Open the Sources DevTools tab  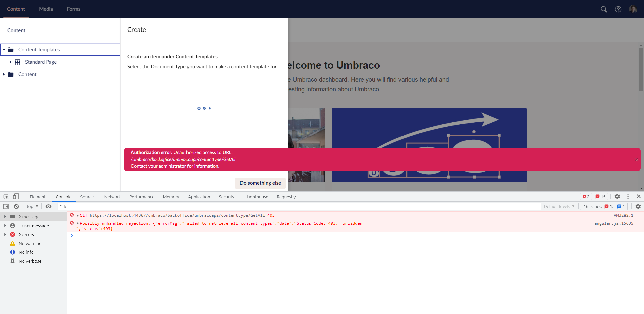[88, 197]
